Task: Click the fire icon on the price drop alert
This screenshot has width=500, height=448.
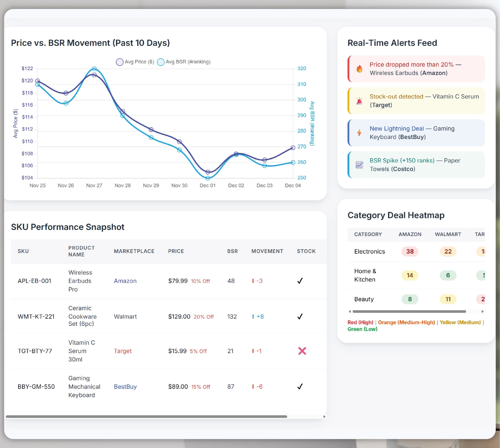Action: click(x=359, y=69)
